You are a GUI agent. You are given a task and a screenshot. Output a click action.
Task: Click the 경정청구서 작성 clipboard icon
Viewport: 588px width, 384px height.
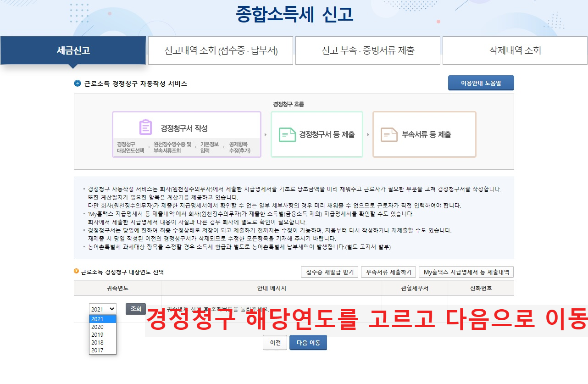coord(146,127)
